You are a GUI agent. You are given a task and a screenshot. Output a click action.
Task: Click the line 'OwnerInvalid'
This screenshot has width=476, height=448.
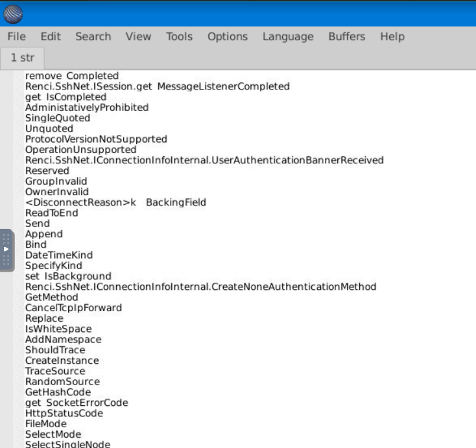57,192
